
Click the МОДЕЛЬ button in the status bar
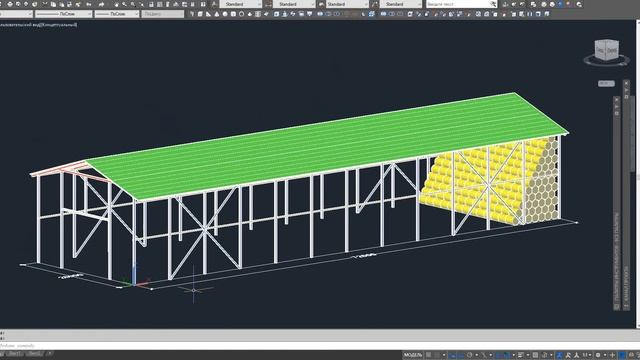[413, 355]
